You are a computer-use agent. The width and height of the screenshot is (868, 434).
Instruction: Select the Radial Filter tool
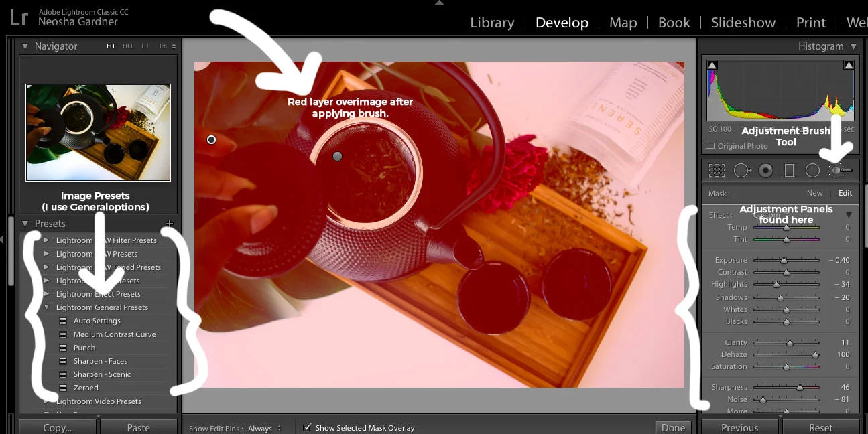click(812, 171)
